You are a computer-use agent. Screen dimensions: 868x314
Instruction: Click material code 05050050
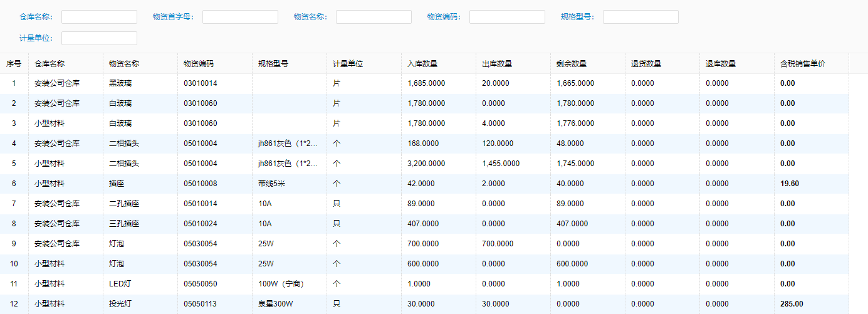click(201, 284)
